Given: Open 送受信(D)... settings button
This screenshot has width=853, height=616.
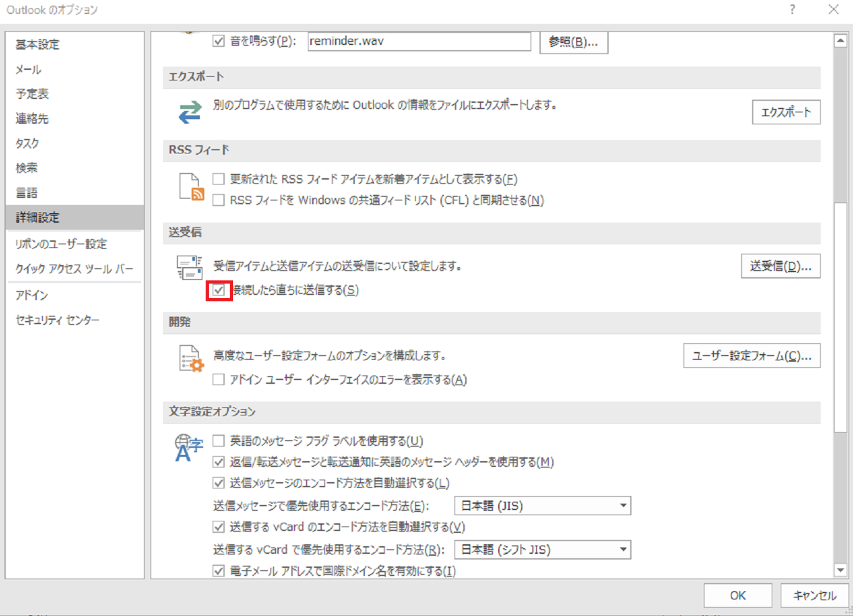Looking at the screenshot, I should pos(780,266).
